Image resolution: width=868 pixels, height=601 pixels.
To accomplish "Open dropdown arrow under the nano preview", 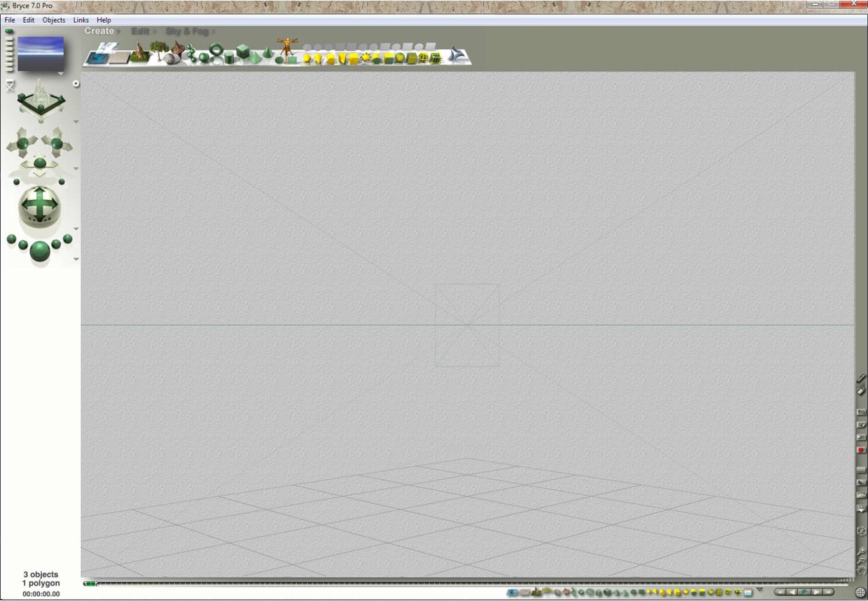I will (x=61, y=73).
